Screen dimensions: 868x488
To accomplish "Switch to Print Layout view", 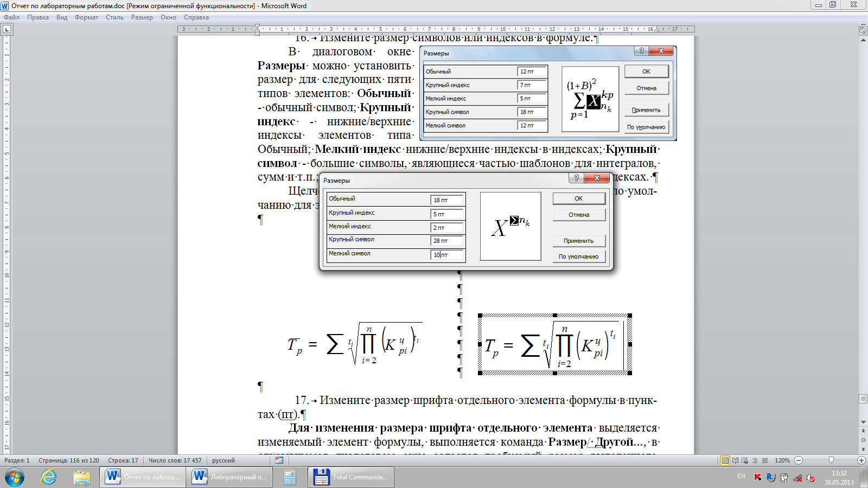I will (x=725, y=460).
